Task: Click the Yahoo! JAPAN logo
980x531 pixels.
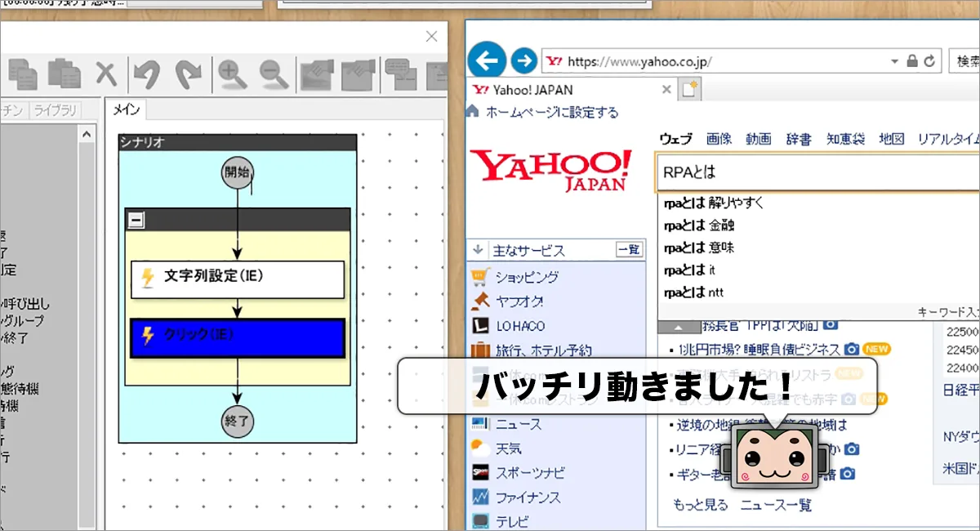Action: (x=550, y=171)
